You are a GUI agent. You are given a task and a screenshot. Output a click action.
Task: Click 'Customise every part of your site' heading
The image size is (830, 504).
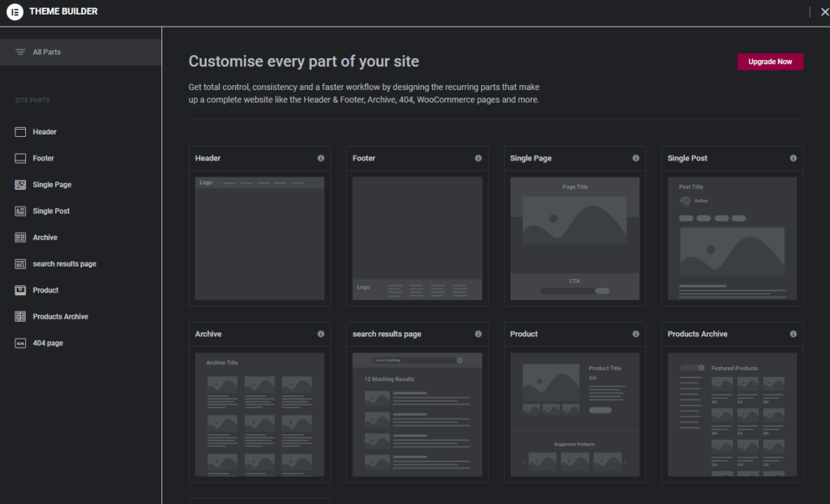pos(304,62)
